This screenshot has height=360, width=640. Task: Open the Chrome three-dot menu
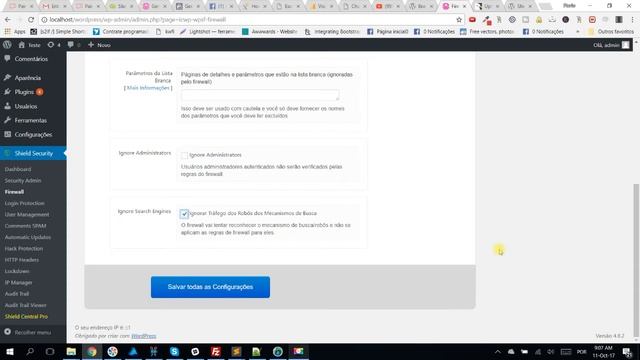click(632, 20)
